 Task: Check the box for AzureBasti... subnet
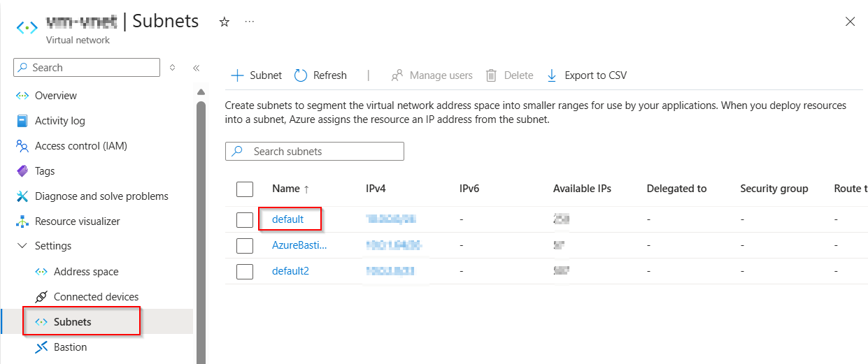click(x=245, y=245)
